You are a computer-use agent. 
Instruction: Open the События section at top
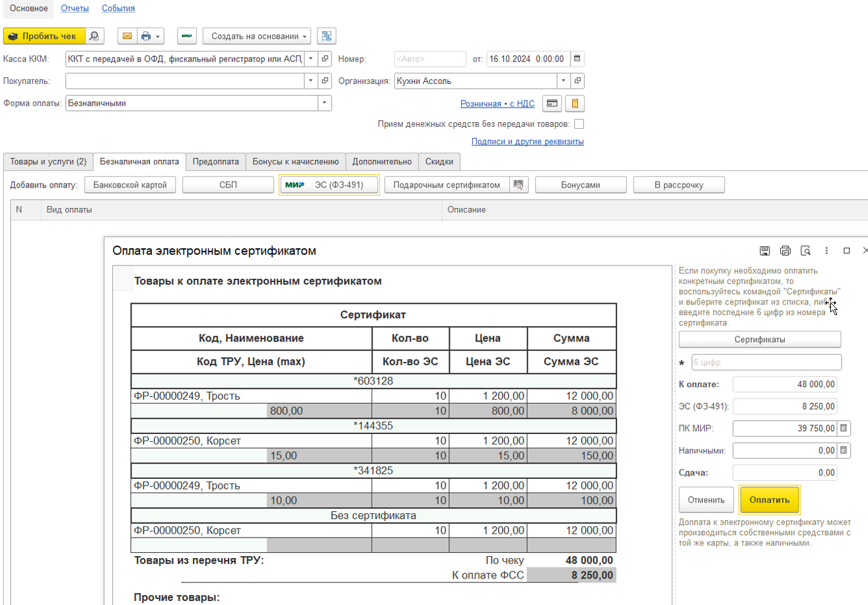pos(118,9)
